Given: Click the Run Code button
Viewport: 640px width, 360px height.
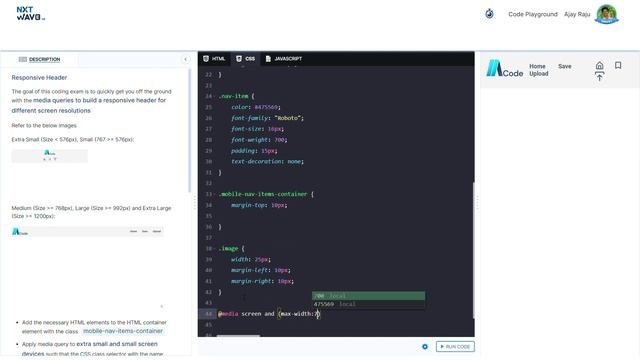Looking at the screenshot, I should 455,347.
